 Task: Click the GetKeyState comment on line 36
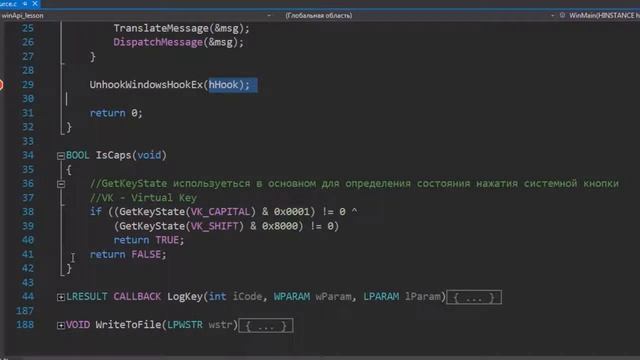(x=354, y=183)
